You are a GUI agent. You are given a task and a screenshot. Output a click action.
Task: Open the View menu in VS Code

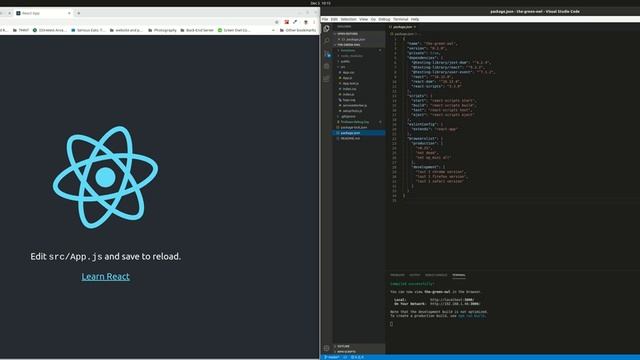click(363, 19)
